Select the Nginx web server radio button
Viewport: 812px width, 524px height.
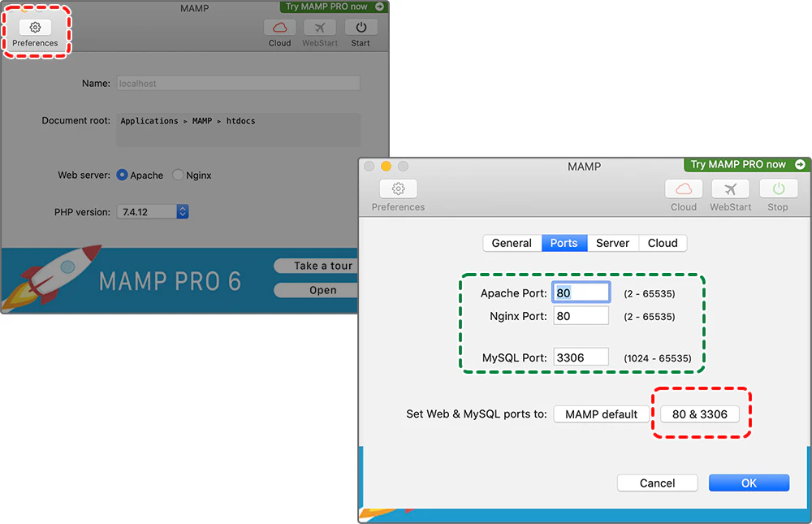[178, 175]
